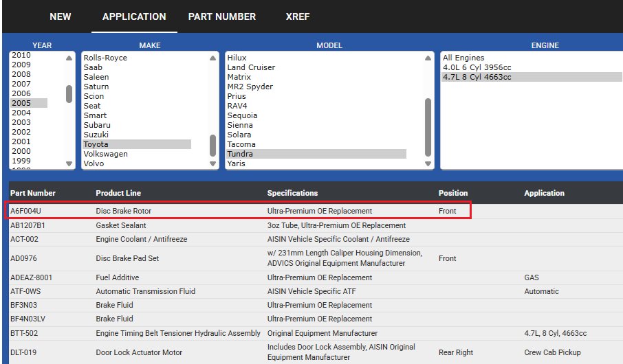Choose Toyota in the MAKE list
623x364 pixels.
click(x=137, y=144)
